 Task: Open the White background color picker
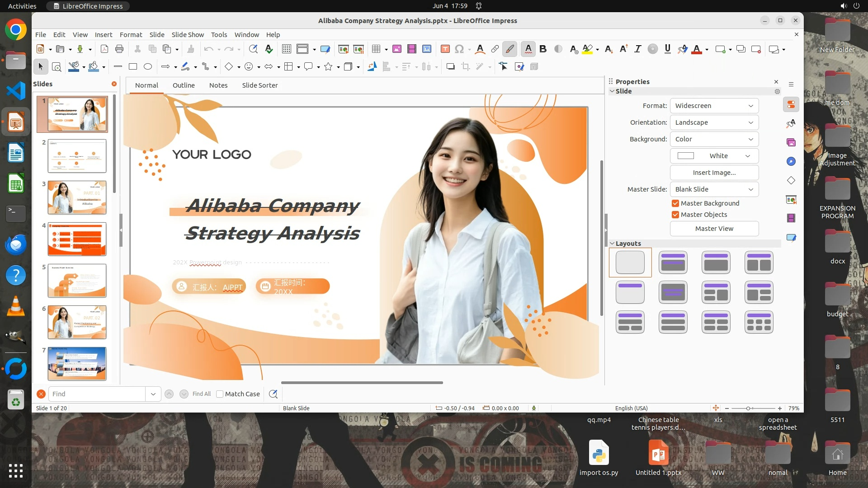pyautogui.click(x=714, y=156)
